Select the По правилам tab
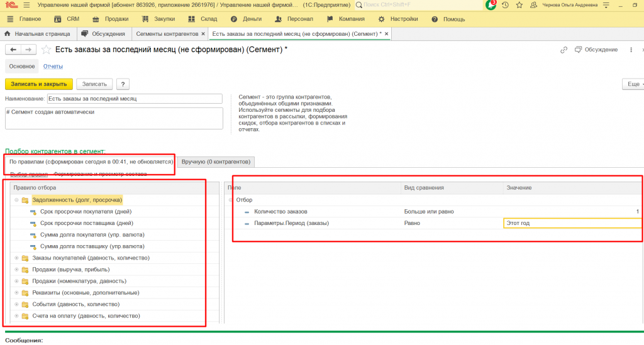This screenshot has width=644, height=345. 91,162
